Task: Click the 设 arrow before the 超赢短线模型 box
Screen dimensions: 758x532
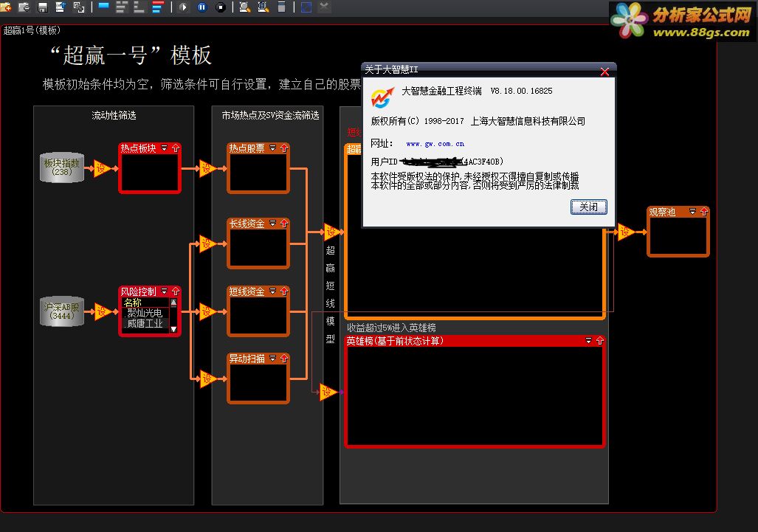Action: coord(333,232)
